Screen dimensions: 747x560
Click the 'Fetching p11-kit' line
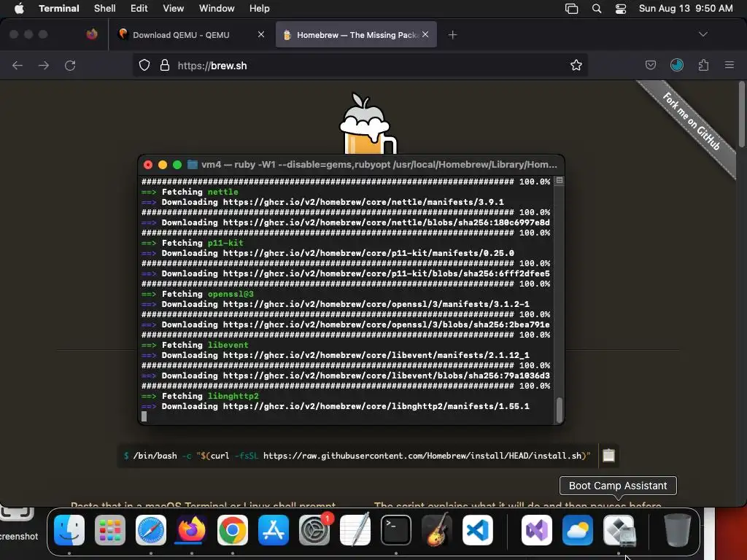point(192,243)
